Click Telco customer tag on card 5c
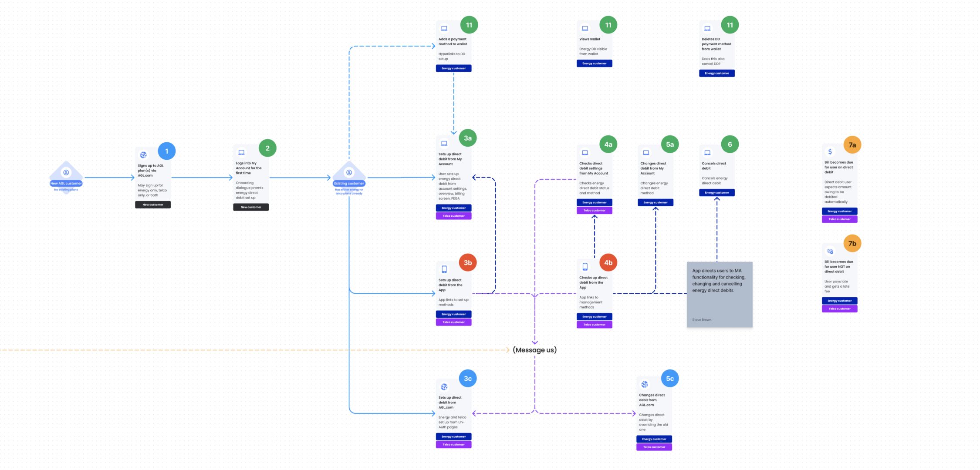 (654, 447)
